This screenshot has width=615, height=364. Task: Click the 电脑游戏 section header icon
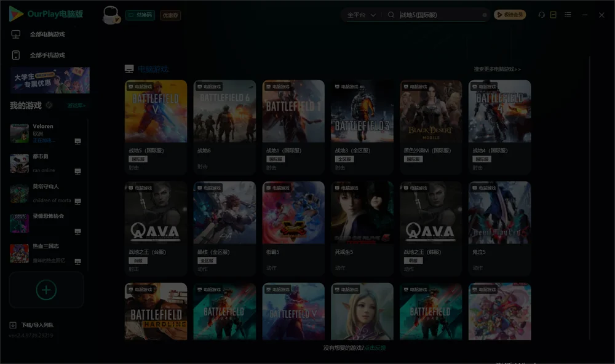[129, 69]
